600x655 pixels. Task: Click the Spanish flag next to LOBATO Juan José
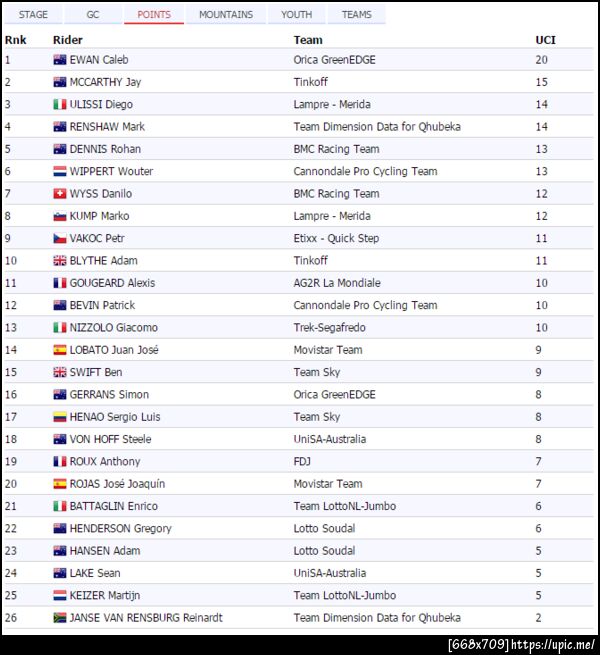[x=60, y=350]
